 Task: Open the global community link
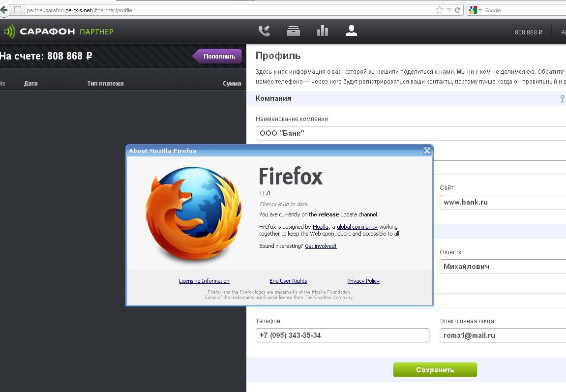click(357, 227)
